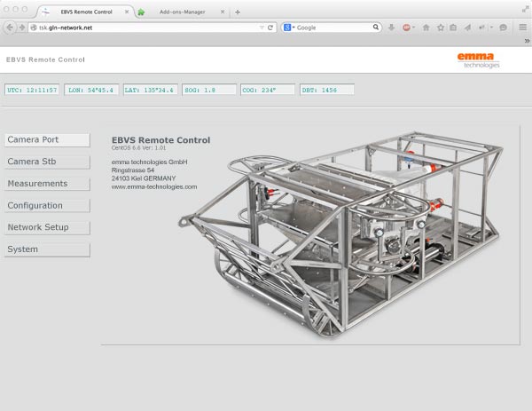This screenshot has width=532, height=411.
Task: Open the Measurements section
Action: (47, 184)
